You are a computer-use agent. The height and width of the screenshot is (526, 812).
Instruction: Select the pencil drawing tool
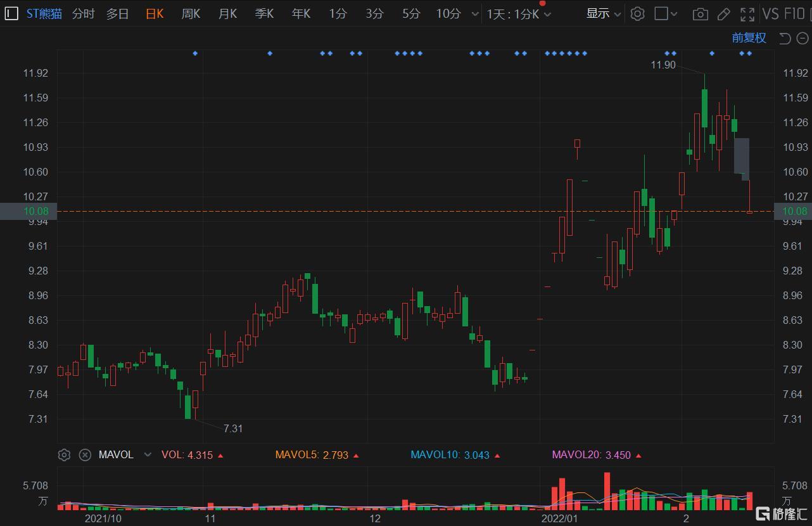[x=723, y=14]
